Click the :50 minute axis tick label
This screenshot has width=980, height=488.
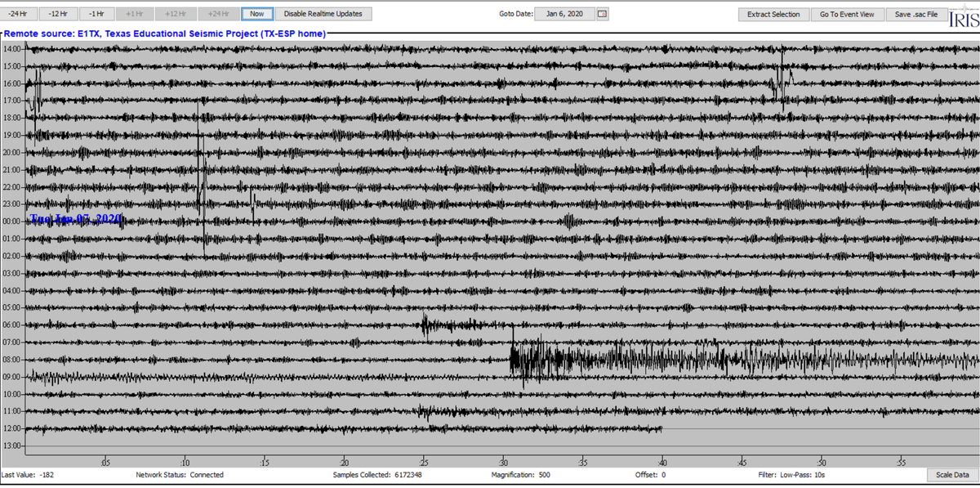click(821, 462)
